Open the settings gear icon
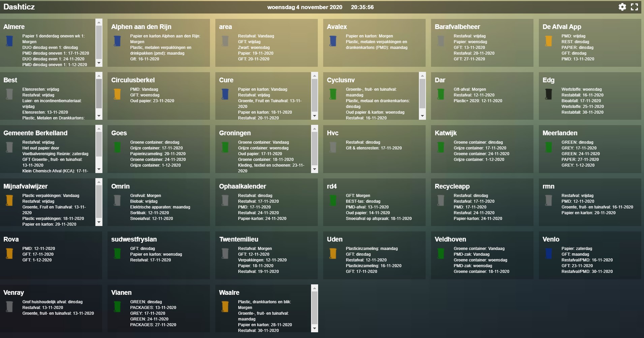This screenshot has width=644, height=338. pyautogui.click(x=622, y=7)
